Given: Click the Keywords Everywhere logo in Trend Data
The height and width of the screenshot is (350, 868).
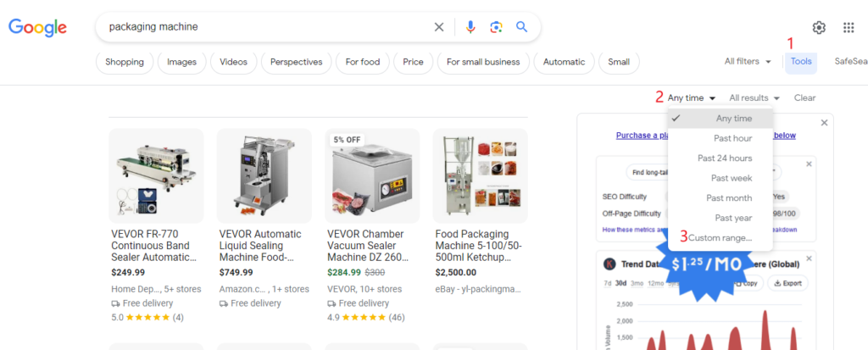Looking at the screenshot, I should (610, 264).
